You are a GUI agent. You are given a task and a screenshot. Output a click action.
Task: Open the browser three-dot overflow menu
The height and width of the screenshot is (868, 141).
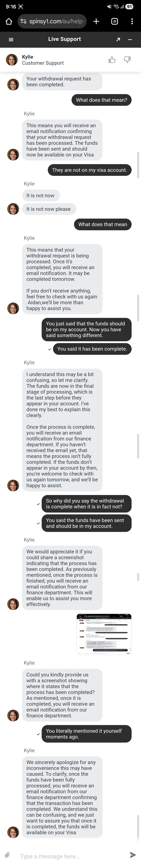coord(132,21)
